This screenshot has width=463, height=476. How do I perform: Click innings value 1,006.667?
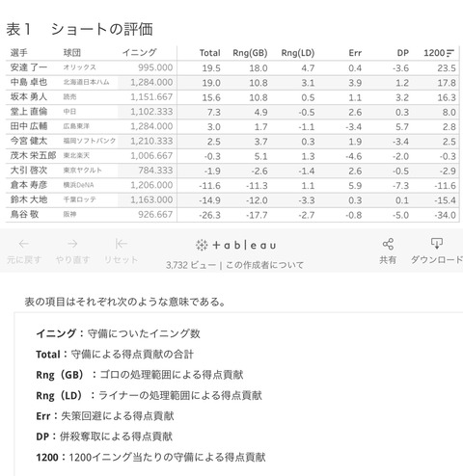coord(151,156)
